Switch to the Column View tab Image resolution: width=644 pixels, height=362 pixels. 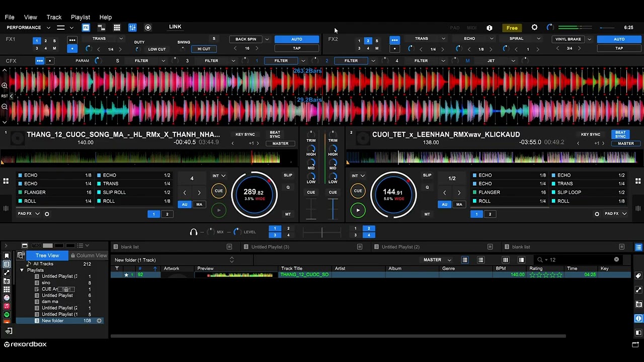pos(89,255)
